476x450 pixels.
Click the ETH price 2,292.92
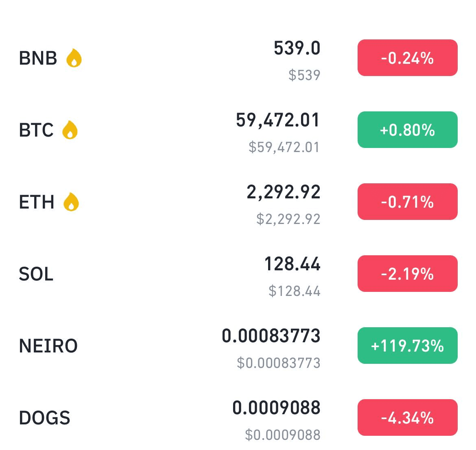[283, 192]
